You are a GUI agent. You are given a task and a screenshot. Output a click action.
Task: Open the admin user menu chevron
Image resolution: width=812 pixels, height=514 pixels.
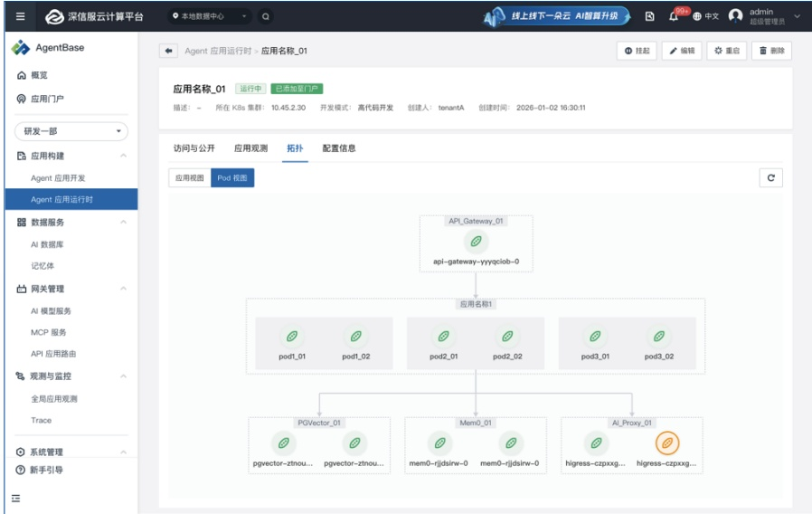[x=798, y=16]
